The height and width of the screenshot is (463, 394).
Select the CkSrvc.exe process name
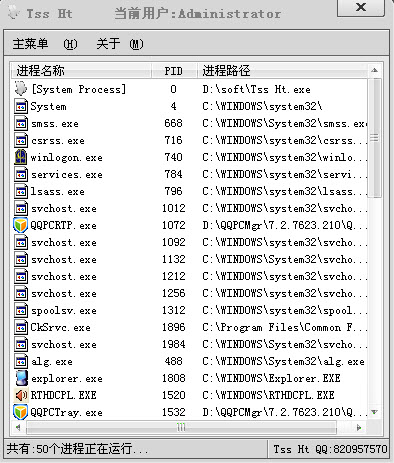pyautogui.click(x=61, y=328)
